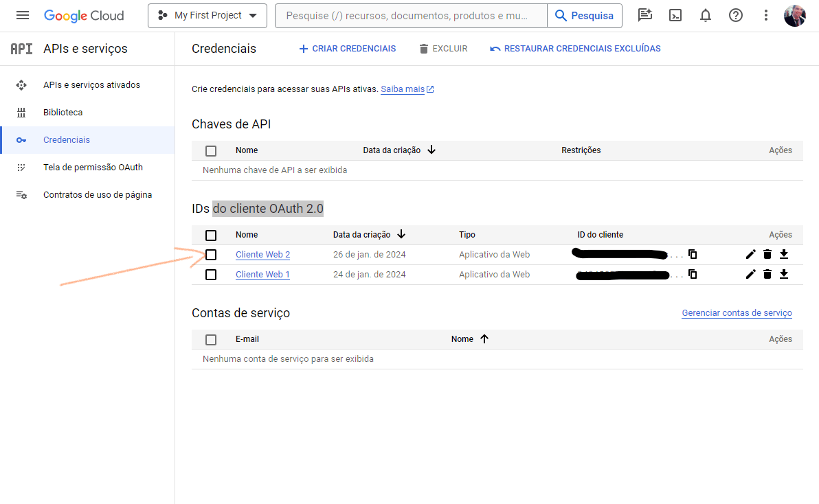Screen dimensions: 819x504
Task: Go to Biblioteca in sidebar
Action: (x=63, y=113)
